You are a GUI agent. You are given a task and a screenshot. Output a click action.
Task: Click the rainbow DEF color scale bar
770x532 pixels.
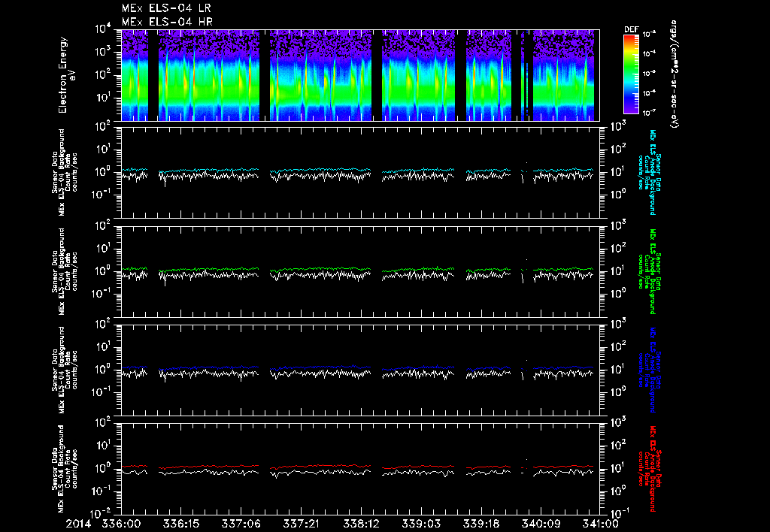(x=632, y=74)
